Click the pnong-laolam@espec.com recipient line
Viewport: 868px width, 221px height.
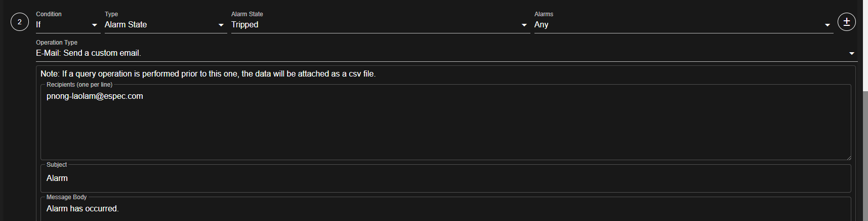95,96
